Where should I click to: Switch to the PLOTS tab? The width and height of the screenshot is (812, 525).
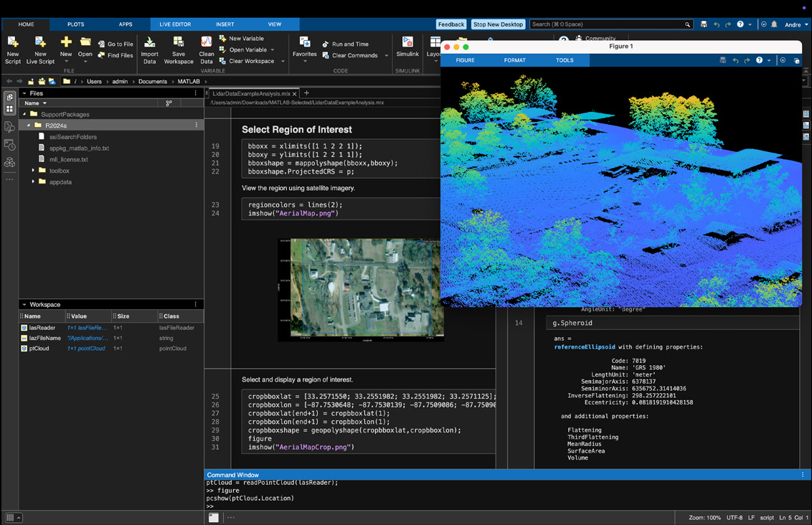(75, 24)
